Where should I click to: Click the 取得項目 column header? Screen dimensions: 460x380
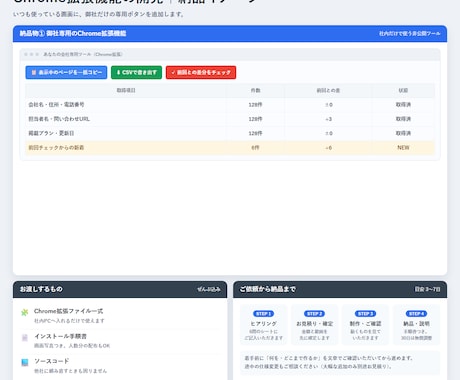tap(126, 90)
